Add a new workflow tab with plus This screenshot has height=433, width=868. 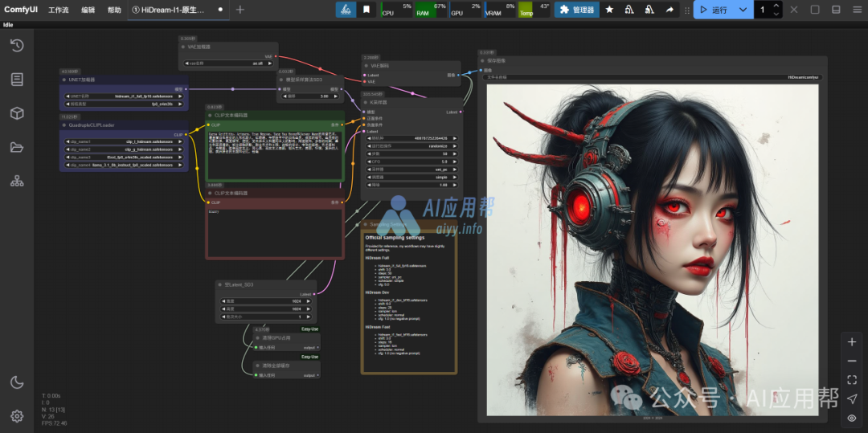(240, 10)
